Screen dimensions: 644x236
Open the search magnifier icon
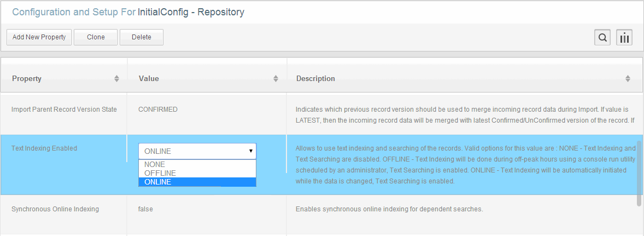(602, 37)
